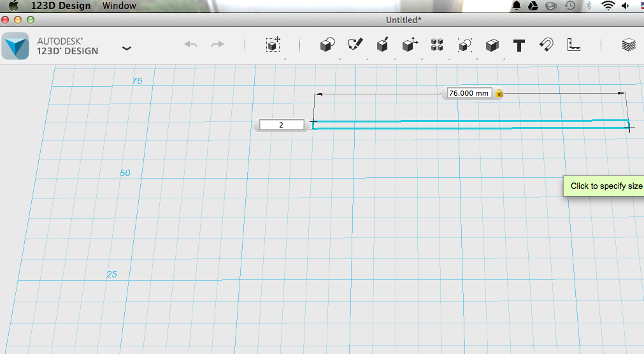Click the cyan rectangle sketch outline
The height and width of the screenshot is (354, 644).
[471, 124]
